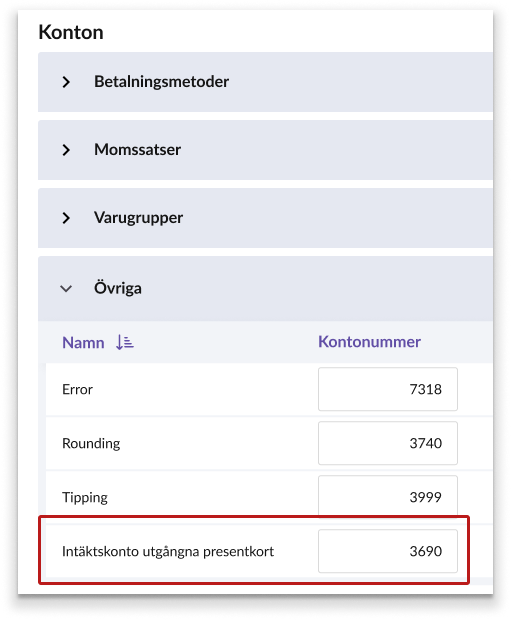Select the Rounding row name
This screenshot has width=511, height=620.
click(91, 444)
